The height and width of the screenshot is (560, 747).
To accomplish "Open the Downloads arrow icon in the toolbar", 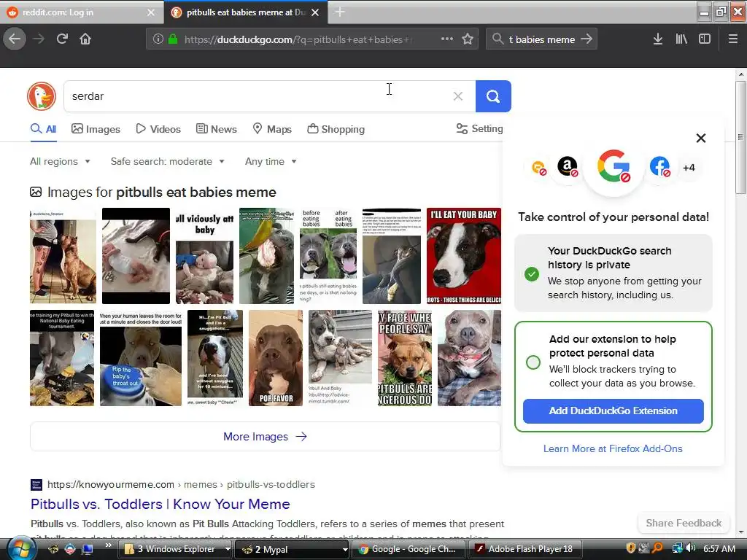I will pyautogui.click(x=658, y=39).
